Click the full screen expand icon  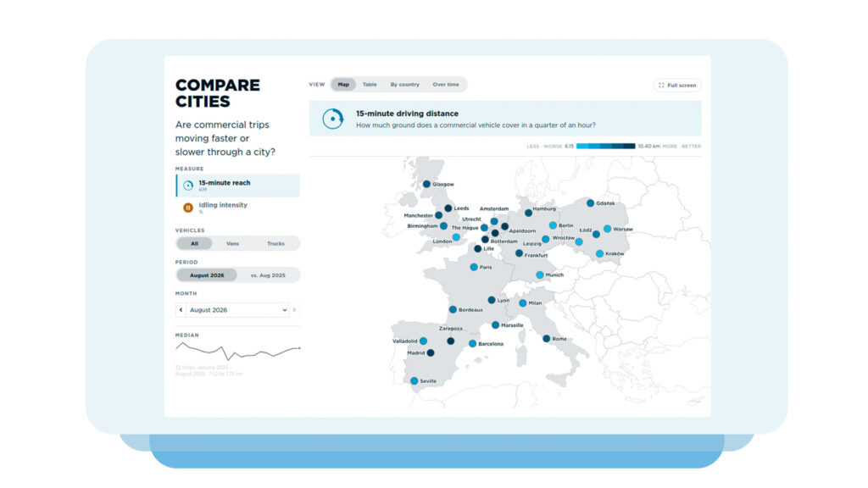[661, 86]
